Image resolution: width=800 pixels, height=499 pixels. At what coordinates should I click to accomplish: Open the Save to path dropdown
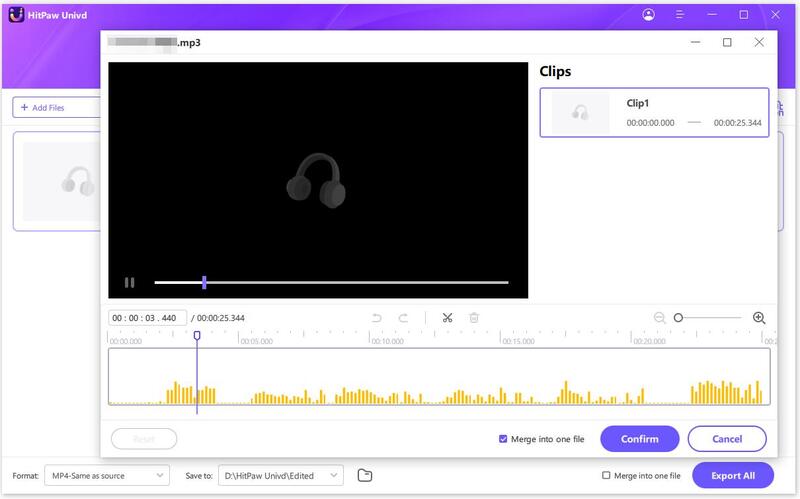(281, 476)
